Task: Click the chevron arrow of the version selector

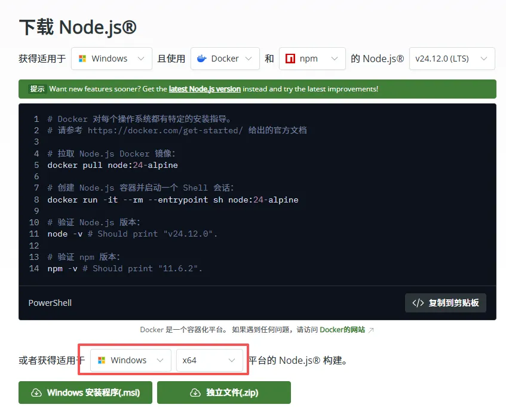Action: (484, 59)
